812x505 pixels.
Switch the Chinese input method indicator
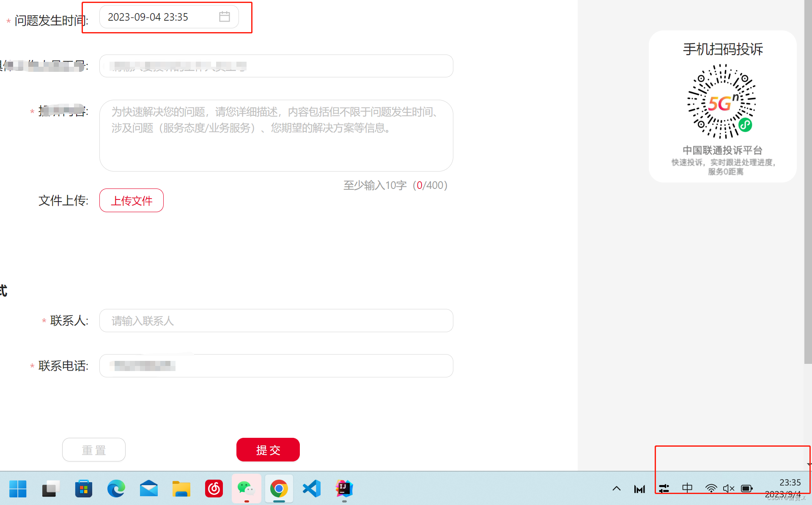[x=687, y=488]
